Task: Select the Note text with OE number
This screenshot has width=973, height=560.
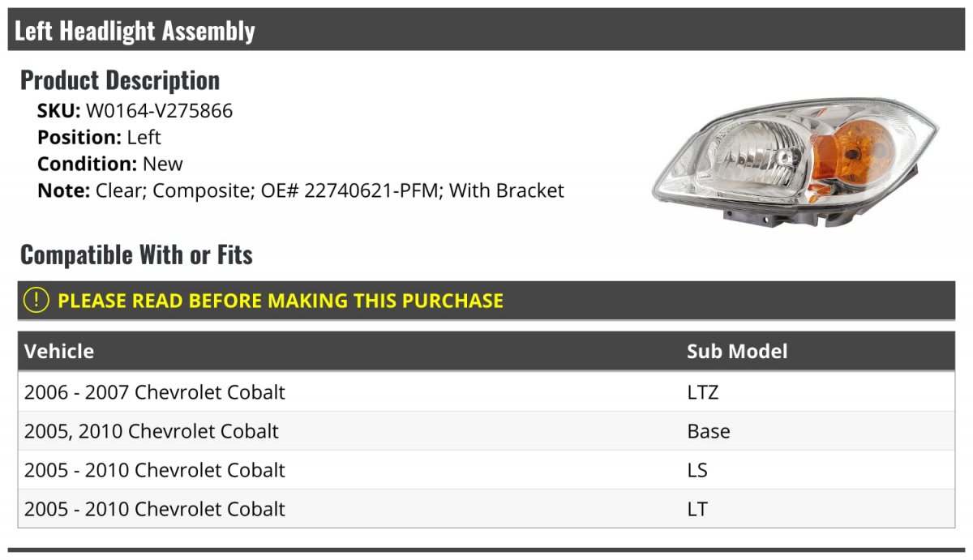Action: (x=301, y=191)
